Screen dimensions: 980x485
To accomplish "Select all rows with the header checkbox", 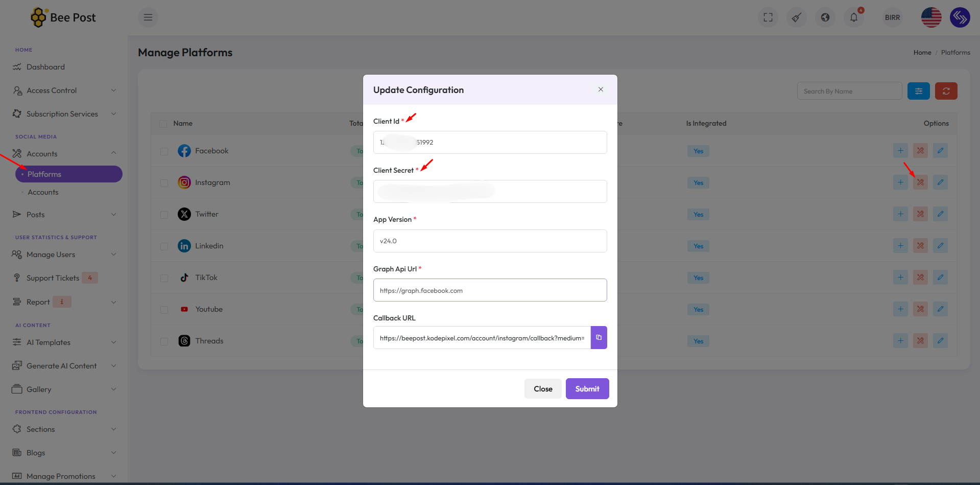I will pos(163,124).
